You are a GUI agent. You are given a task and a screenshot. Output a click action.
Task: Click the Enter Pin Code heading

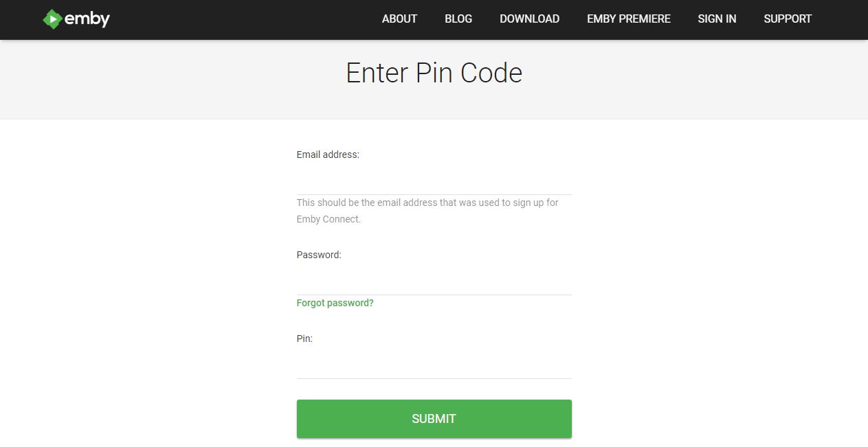point(434,72)
